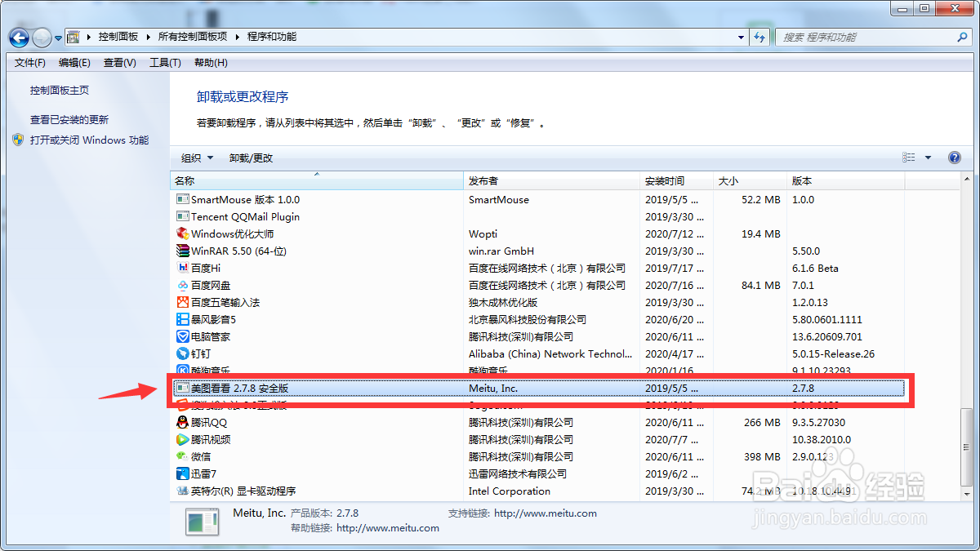Expand the view options dropdown arrow
Screen dimensions: 980x551
click(928, 158)
